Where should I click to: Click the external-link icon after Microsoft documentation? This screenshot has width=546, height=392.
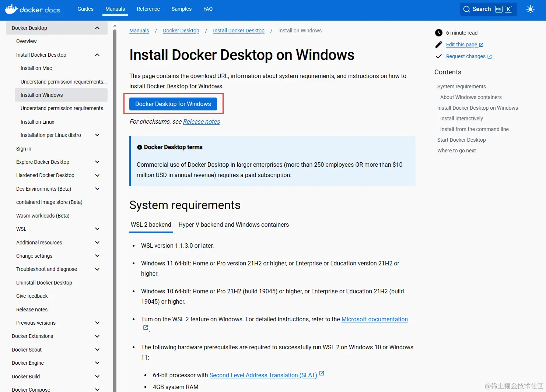[x=146, y=328]
